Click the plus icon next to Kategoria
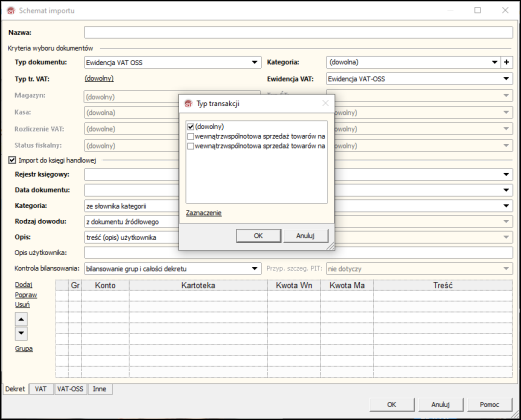521x420 pixels. [506, 62]
